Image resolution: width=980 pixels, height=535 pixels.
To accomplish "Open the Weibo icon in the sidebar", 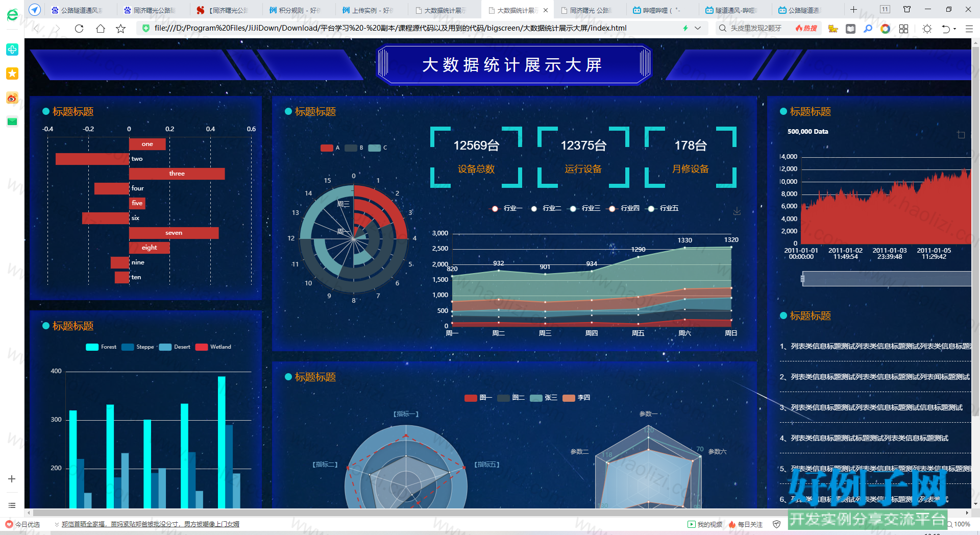I will coord(12,98).
